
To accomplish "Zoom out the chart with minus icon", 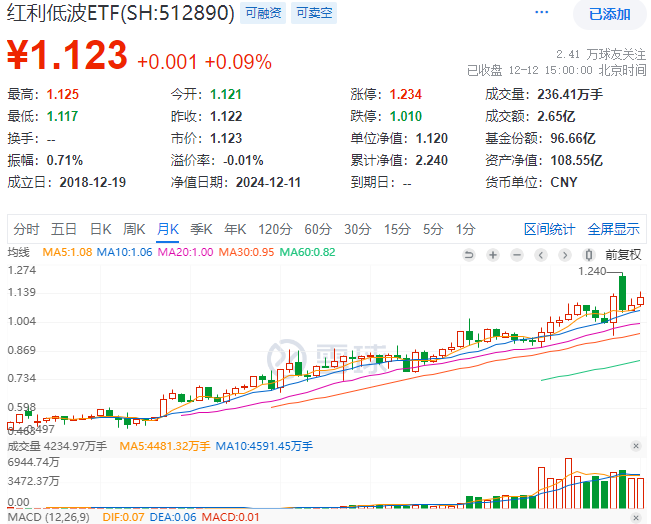I will pos(517,255).
